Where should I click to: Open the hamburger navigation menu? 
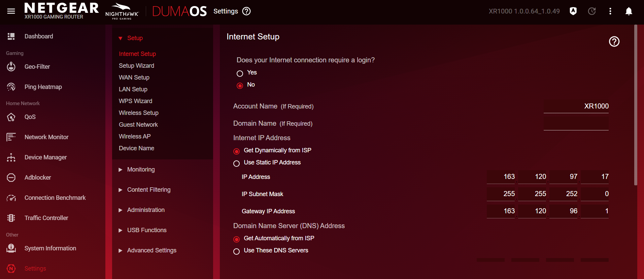pyautogui.click(x=11, y=11)
